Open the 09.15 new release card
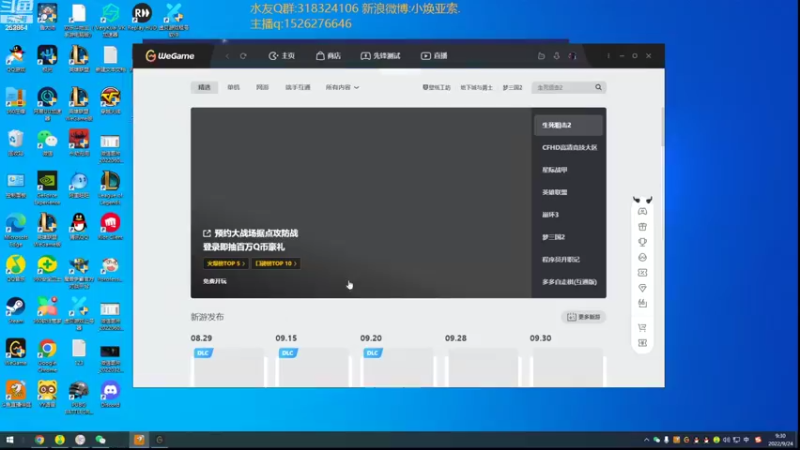This screenshot has width=800, height=450. 314,366
